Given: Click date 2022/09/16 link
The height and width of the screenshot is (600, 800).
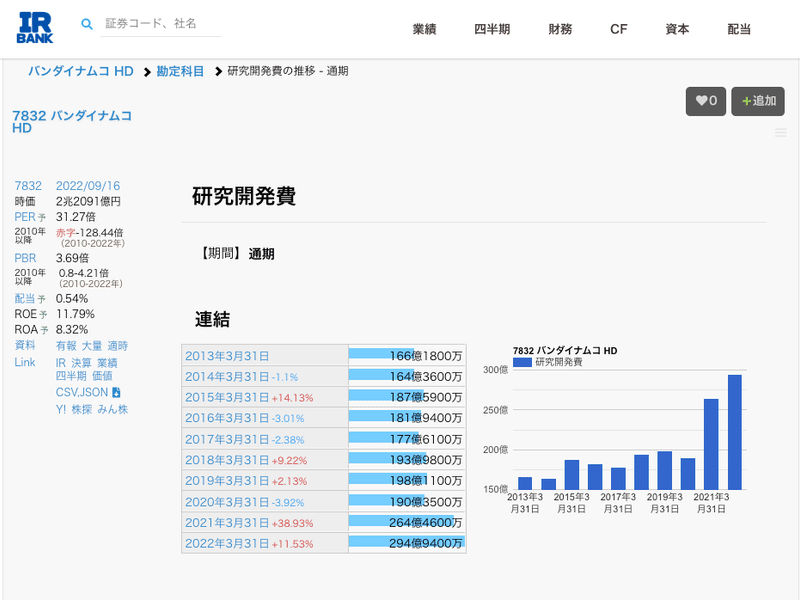Looking at the screenshot, I should click(x=88, y=186).
